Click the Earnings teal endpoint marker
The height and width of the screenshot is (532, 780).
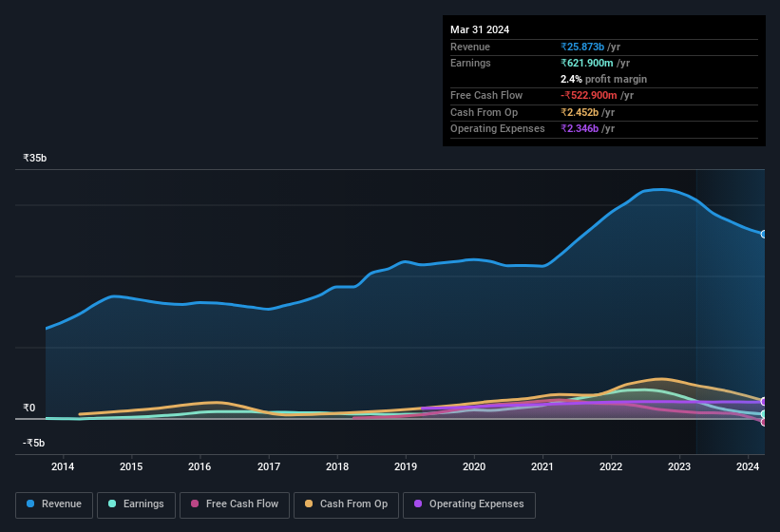tap(764, 414)
